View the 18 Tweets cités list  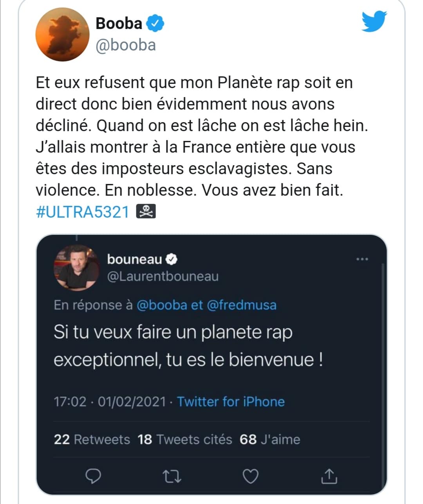184,439
